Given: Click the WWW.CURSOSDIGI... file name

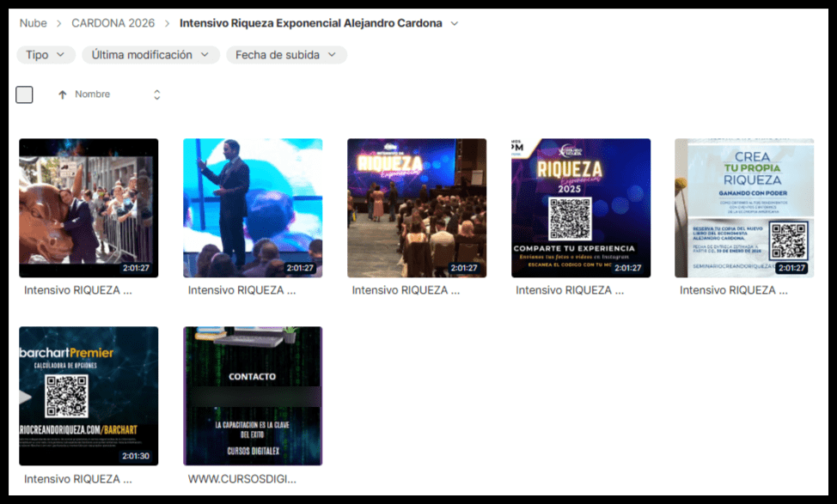Looking at the screenshot, I should (x=241, y=478).
